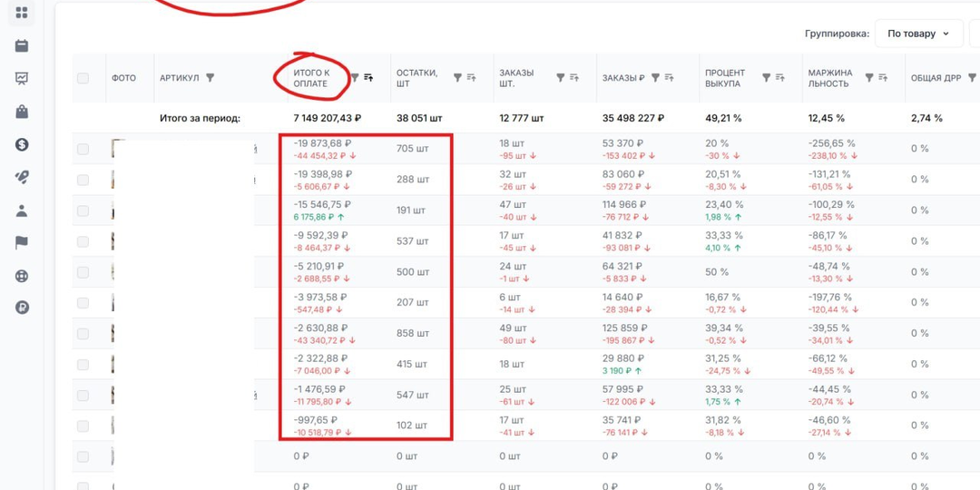Filter the ЗАКАЗЫ ШТ. column
Image resolution: width=980 pixels, height=490 pixels.
coord(561,77)
